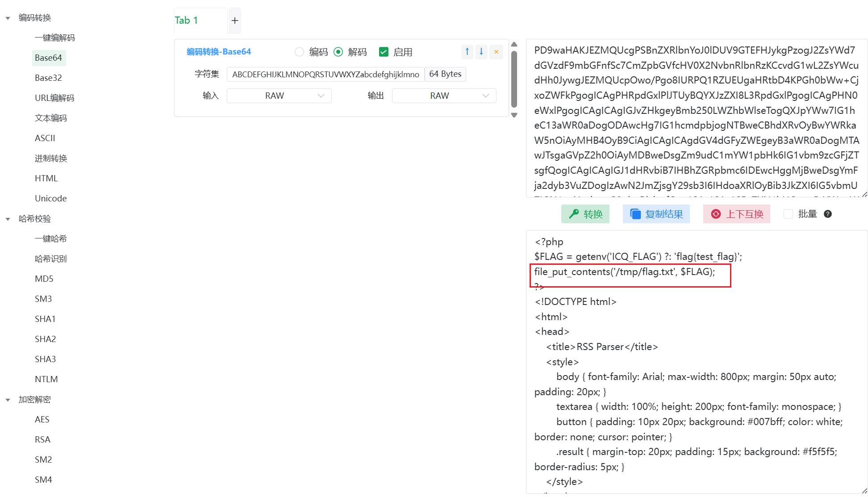The image size is (868, 497).
Task: Click inside the Base64 input textarea
Action: (697, 118)
